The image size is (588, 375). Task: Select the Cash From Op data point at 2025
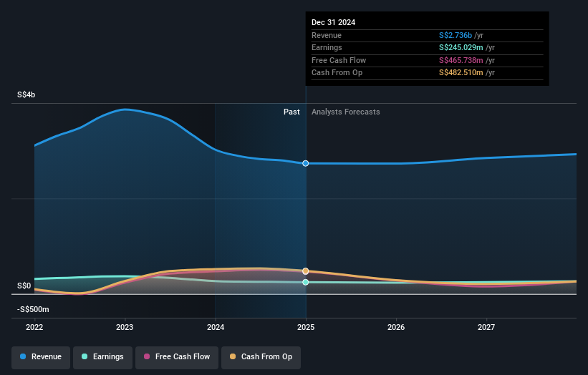click(x=306, y=271)
